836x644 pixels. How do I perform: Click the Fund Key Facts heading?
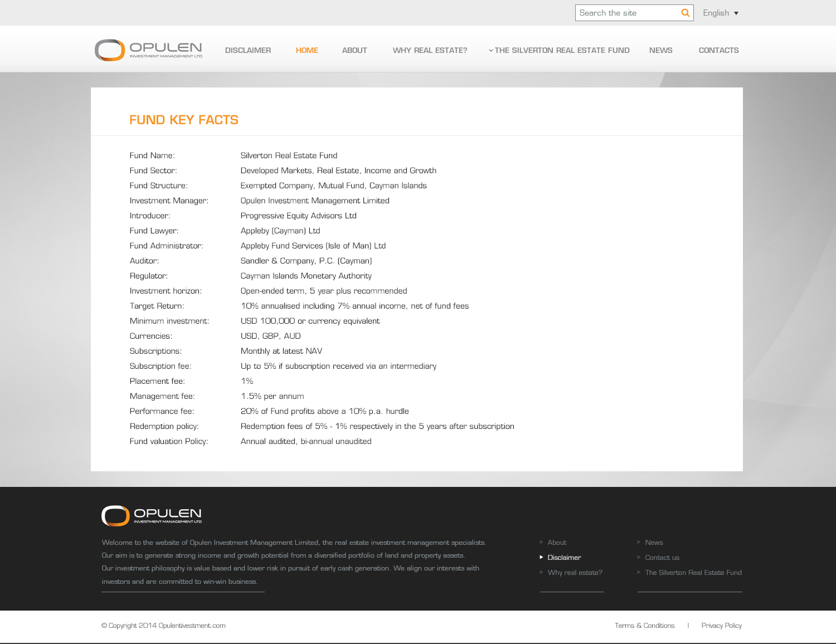(184, 120)
